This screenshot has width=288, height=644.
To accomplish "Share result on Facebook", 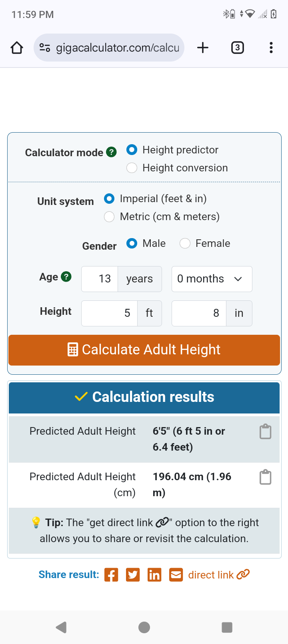I will [x=111, y=575].
